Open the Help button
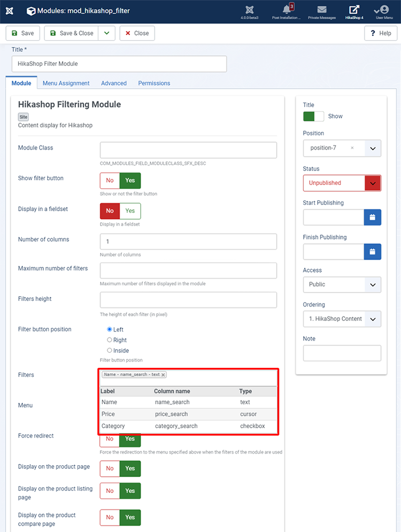This screenshot has height=532, width=401. point(381,33)
